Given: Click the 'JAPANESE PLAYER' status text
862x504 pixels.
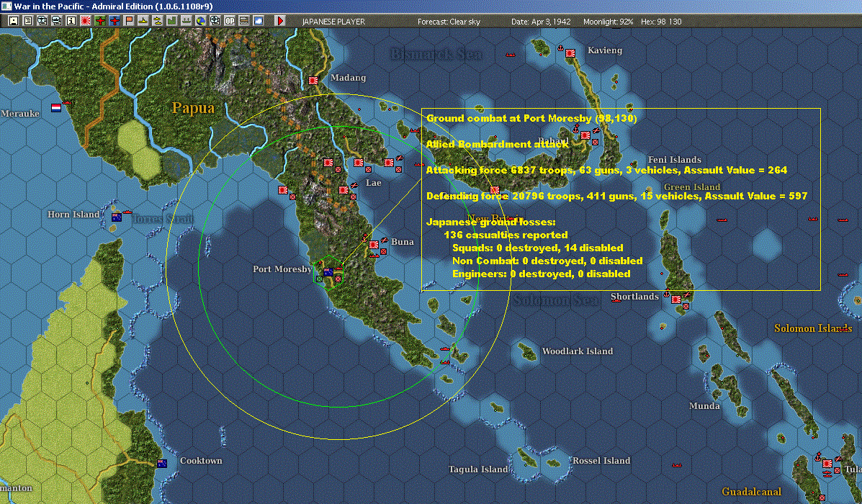Looking at the screenshot, I should pos(333,22).
